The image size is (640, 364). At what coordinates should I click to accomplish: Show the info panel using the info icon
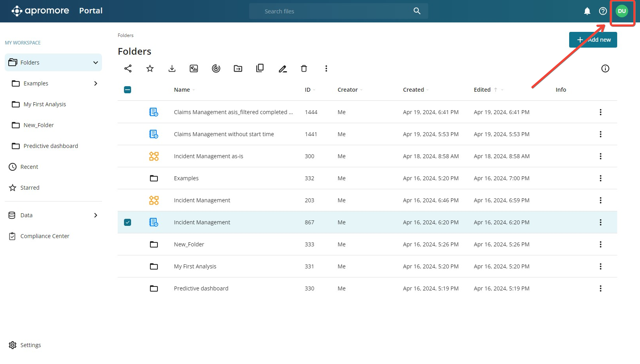[x=605, y=68]
